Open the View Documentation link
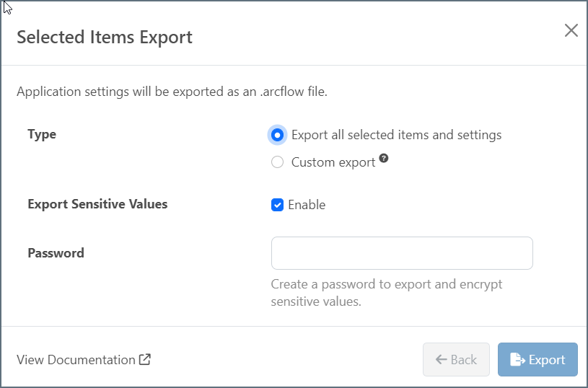Image resolution: width=588 pixels, height=388 pixels. 76,360
